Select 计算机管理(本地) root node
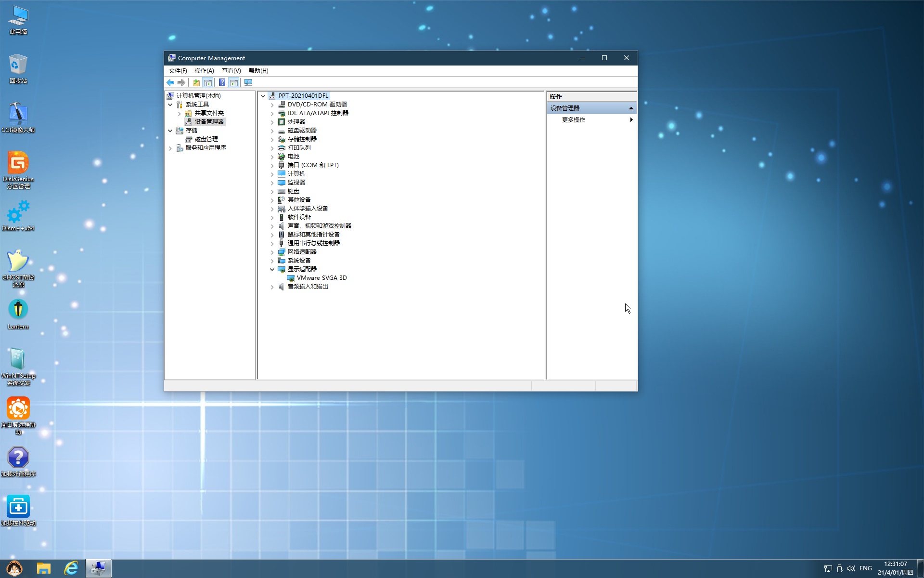 (x=198, y=96)
